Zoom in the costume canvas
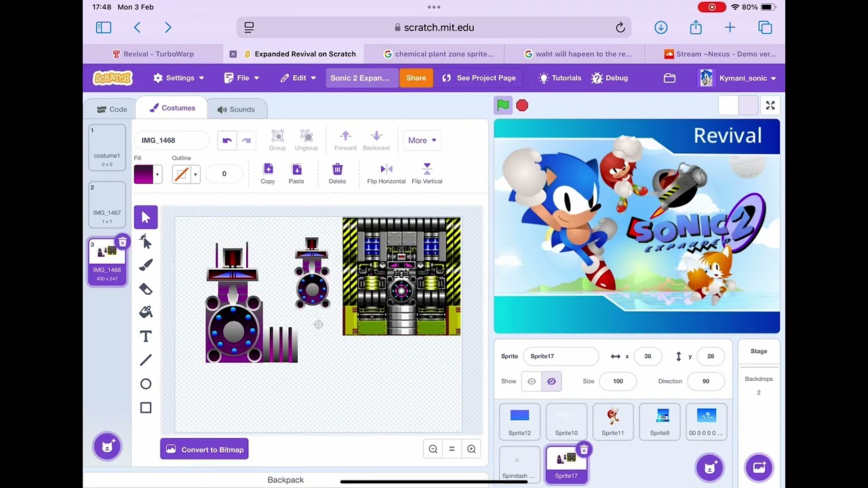The width and height of the screenshot is (868, 488). 471,449
